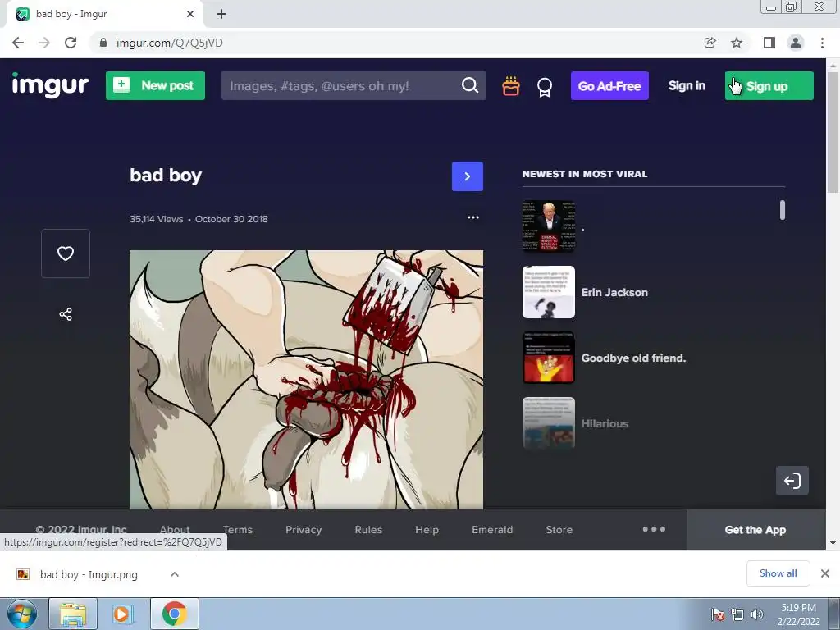Expand the download item chevron menu

175,574
